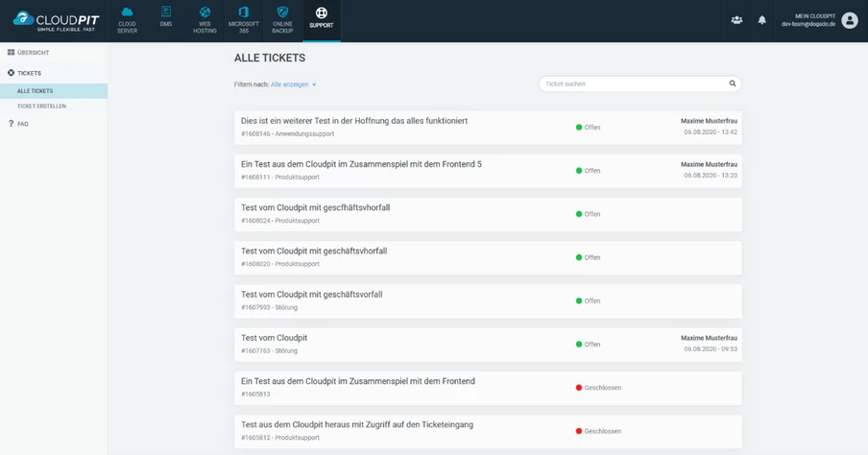The width and height of the screenshot is (868, 455).
Task: Select 'Ticket erstellen' in sidebar
Action: pos(41,107)
